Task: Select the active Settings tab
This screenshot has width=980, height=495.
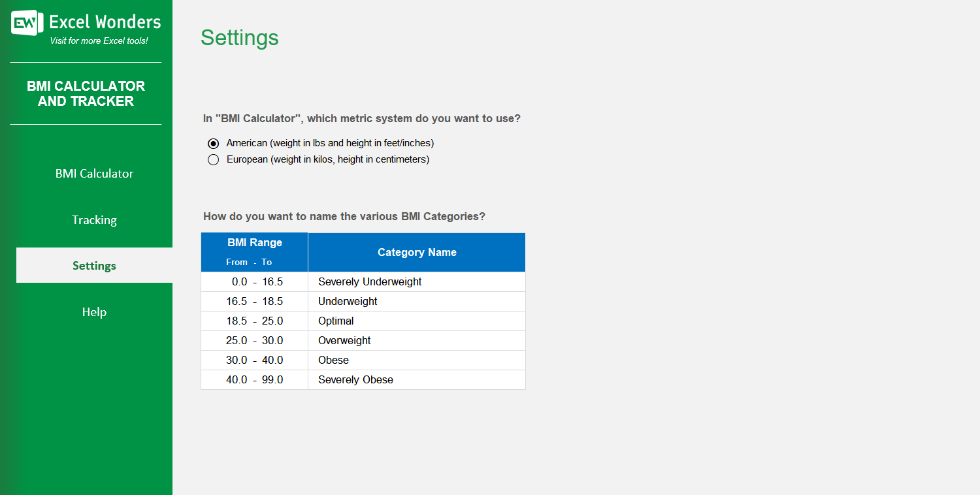Action: (94, 265)
